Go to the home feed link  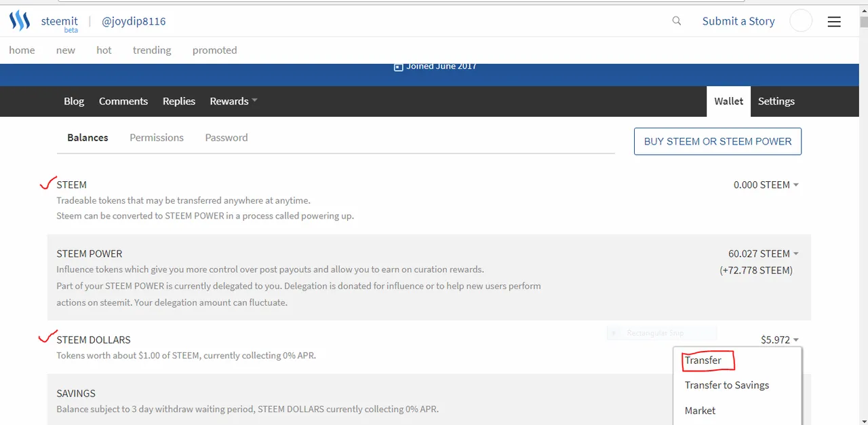point(22,50)
